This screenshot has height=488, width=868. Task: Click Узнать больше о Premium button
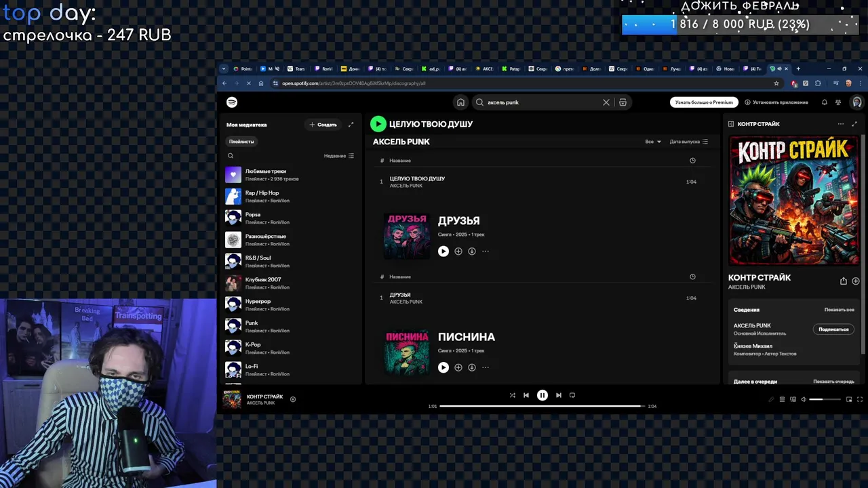click(x=704, y=102)
